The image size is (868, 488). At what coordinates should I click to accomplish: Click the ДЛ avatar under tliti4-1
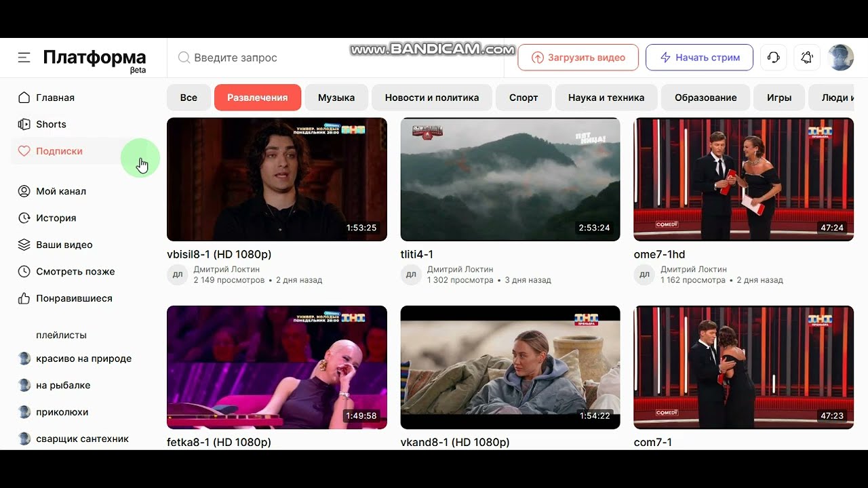[411, 274]
